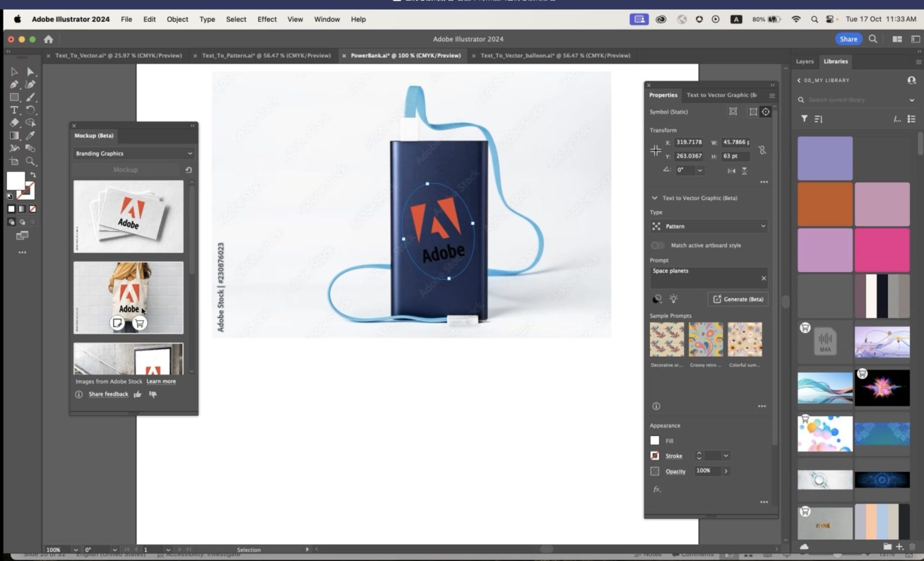Click the cart icon on tote bag mockup
Screen dimensions: 924x561
click(140, 323)
